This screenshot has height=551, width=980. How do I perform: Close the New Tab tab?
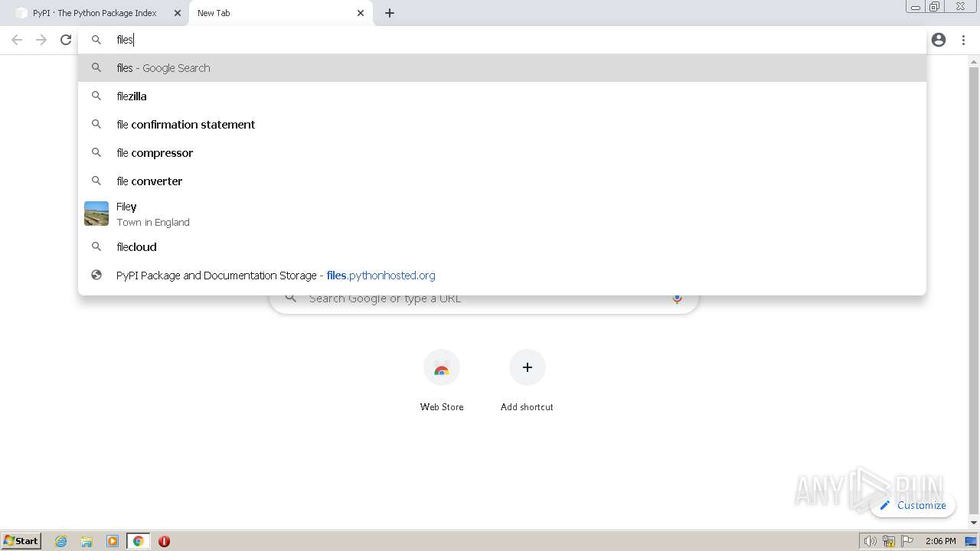pos(361,13)
